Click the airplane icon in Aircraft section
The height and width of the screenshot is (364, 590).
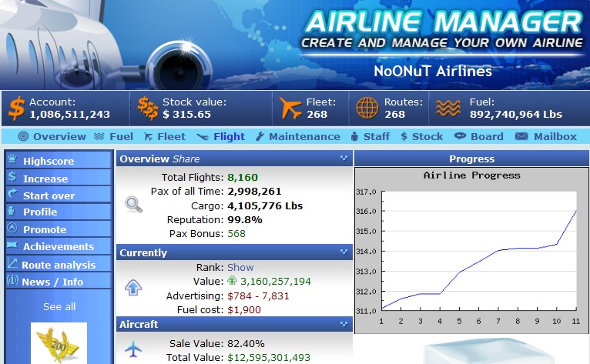pos(133,349)
